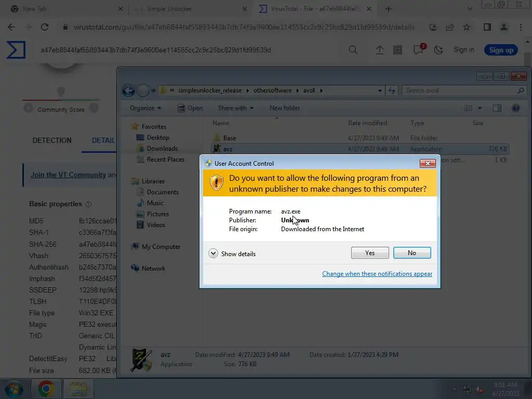The width and height of the screenshot is (532, 399).
Task: Click New folder in Explorer toolbar
Action: click(x=285, y=108)
